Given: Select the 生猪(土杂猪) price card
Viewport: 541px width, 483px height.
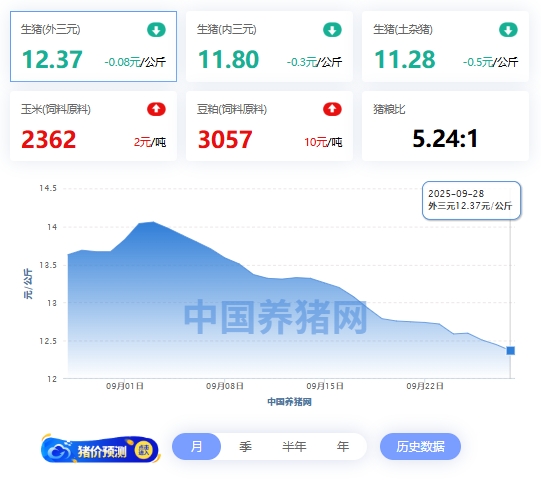Looking at the screenshot, I should (445, 46).
